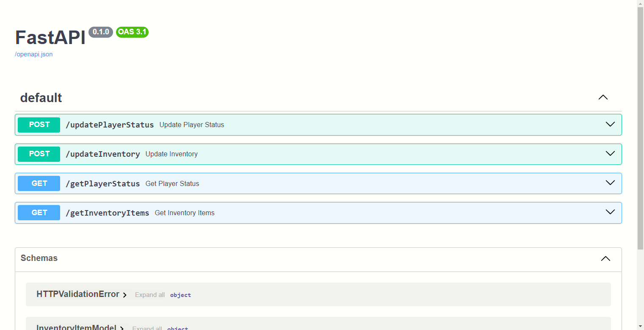The width and height of the screenshot is (644, 330).
Task: Click the Get Player Status description
Action: coord(172,183)
